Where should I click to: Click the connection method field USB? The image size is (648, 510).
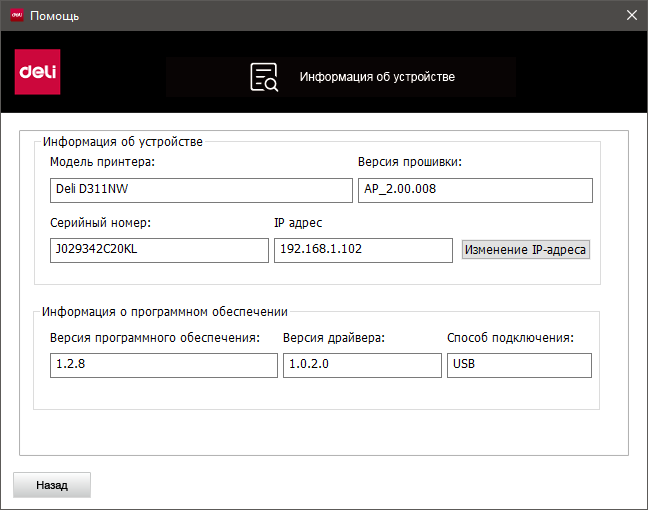coord(519,365)
